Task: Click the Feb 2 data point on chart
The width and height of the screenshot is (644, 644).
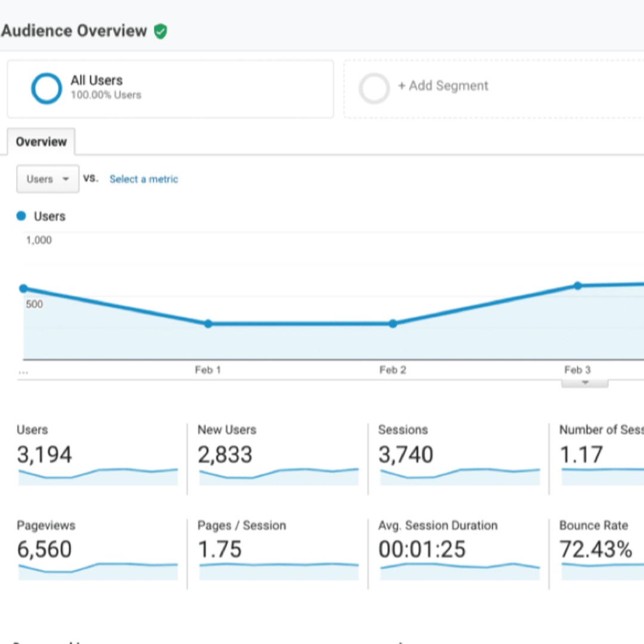Action: pos(393,324)
